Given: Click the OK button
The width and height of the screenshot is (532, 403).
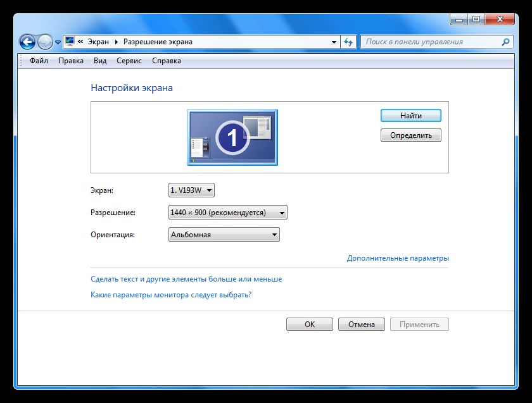Looking at the screenshot, I should pos(310,325).
